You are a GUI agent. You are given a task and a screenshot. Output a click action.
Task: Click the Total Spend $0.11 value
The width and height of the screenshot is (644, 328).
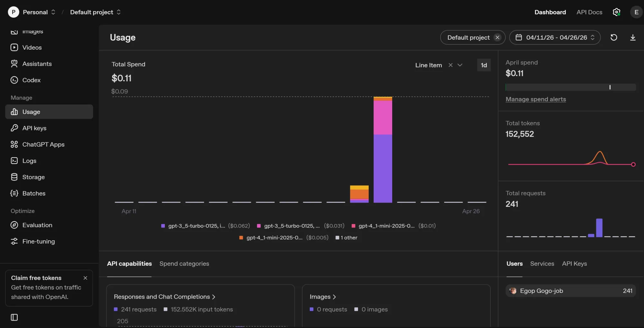pos(121,78)
